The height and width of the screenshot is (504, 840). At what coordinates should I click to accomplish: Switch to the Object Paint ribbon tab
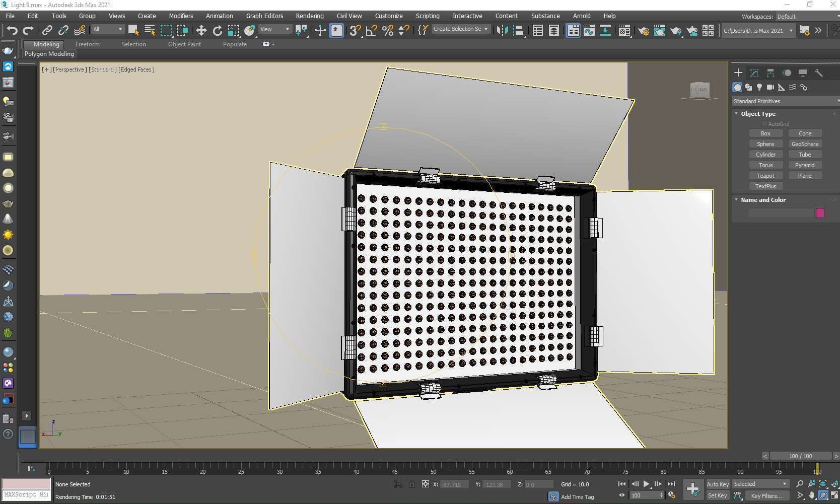[184, 44]
